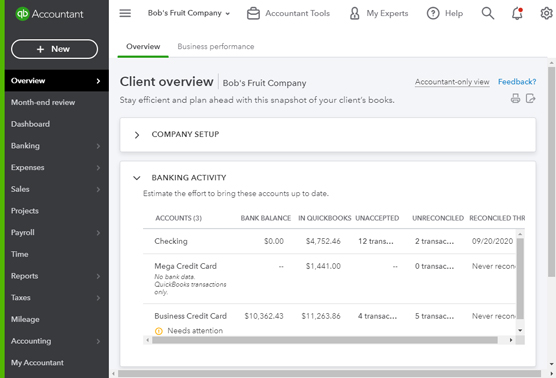Open the Business Credit Card account
Image resolution: width=556 pixels, height=378 pixels.
[x=190, y=316]
